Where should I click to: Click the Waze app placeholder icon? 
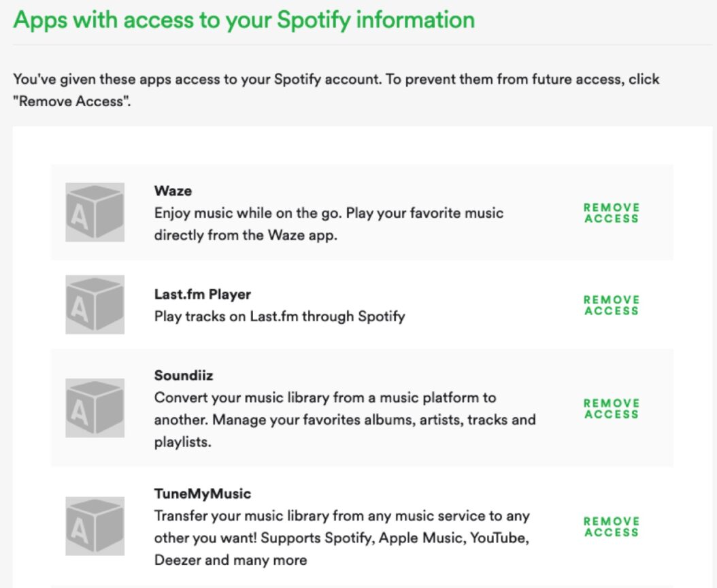[x=95, y=212]
